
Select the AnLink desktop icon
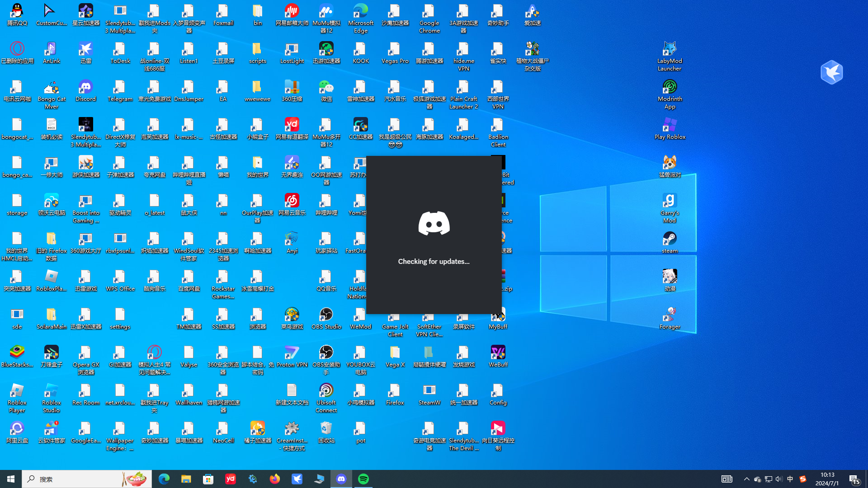click(x=52, y=52)
